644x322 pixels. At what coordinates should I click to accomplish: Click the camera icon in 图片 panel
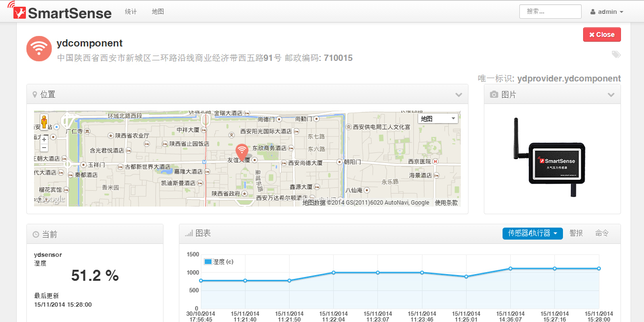click(x=494, y=95)
